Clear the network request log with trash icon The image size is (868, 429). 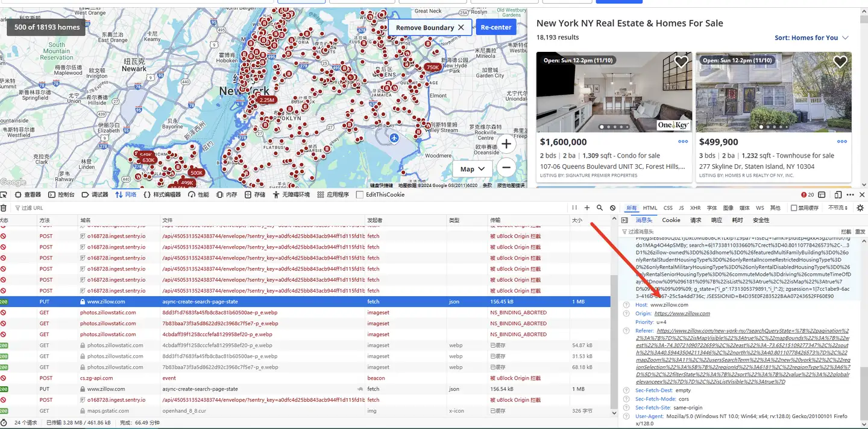pyautogui.click(x=4, y=208)
